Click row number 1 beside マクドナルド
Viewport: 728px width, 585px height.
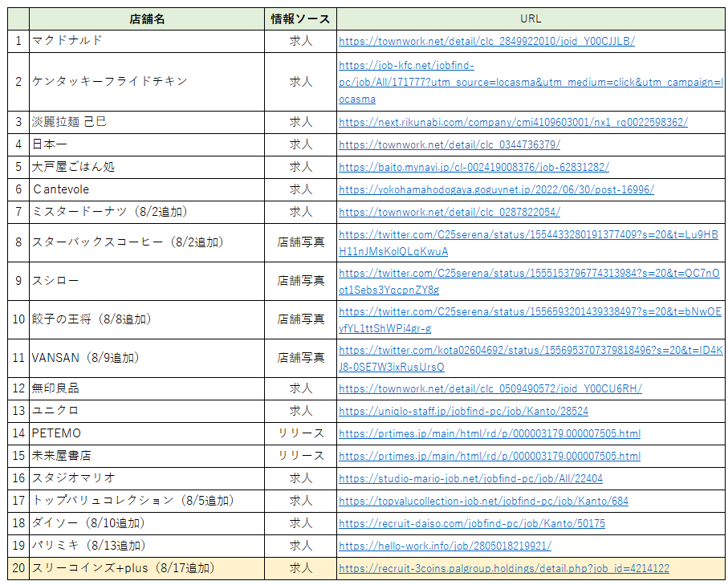18,41
